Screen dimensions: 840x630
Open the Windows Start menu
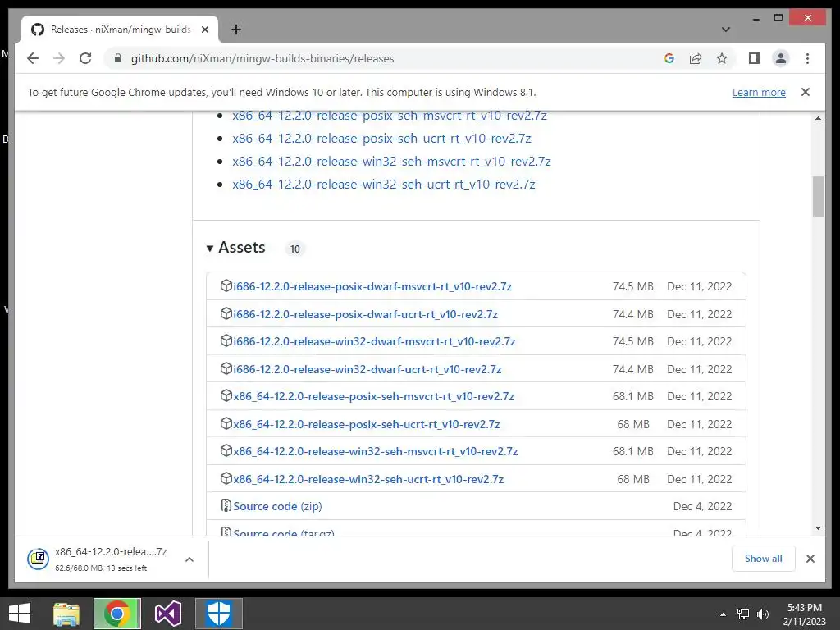(20, 614)
